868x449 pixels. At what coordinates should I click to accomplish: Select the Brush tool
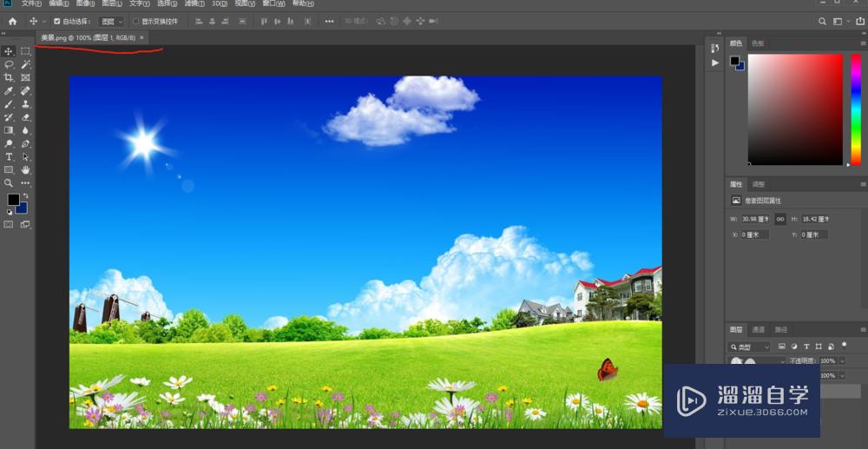pyautogui.click(x=9, y=104)
